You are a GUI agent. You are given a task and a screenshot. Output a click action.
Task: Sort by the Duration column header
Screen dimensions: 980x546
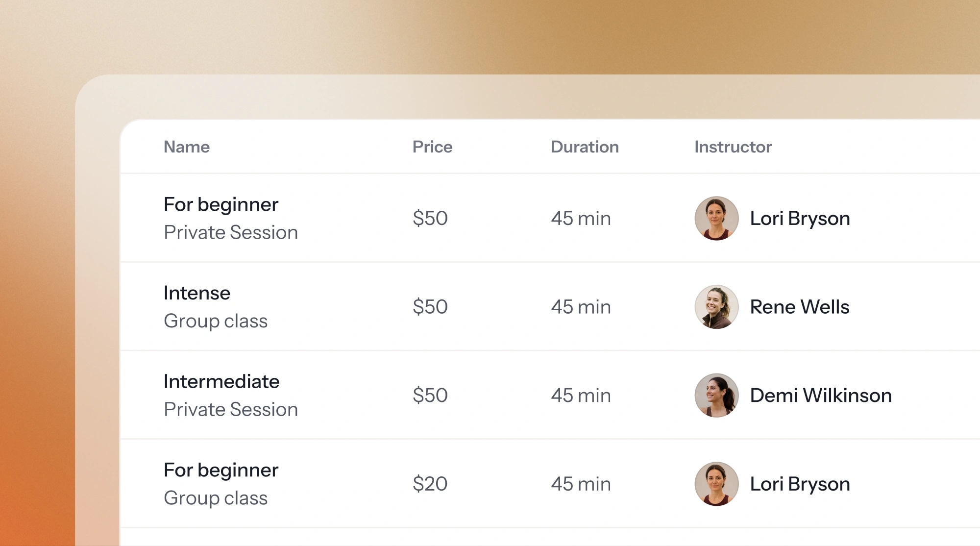point(585,147)
